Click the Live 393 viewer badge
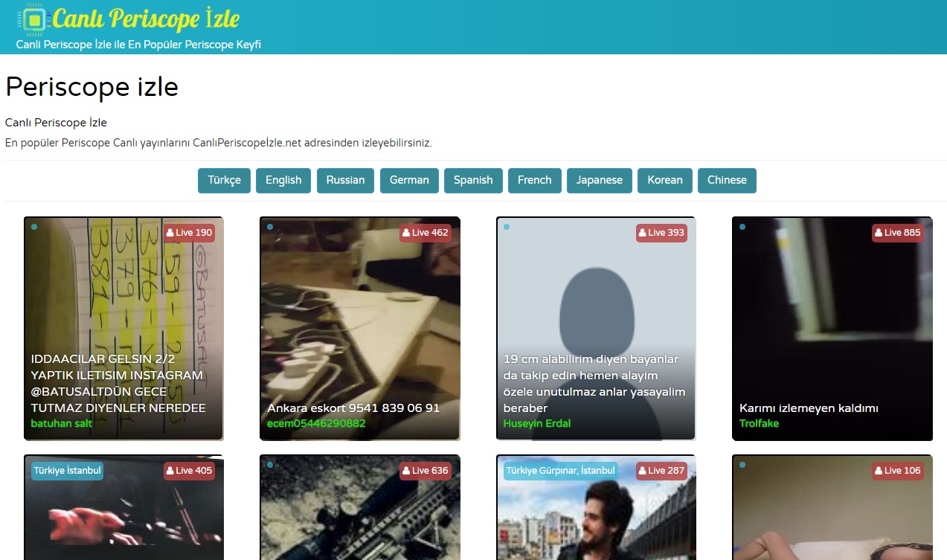 pos(661,233)
